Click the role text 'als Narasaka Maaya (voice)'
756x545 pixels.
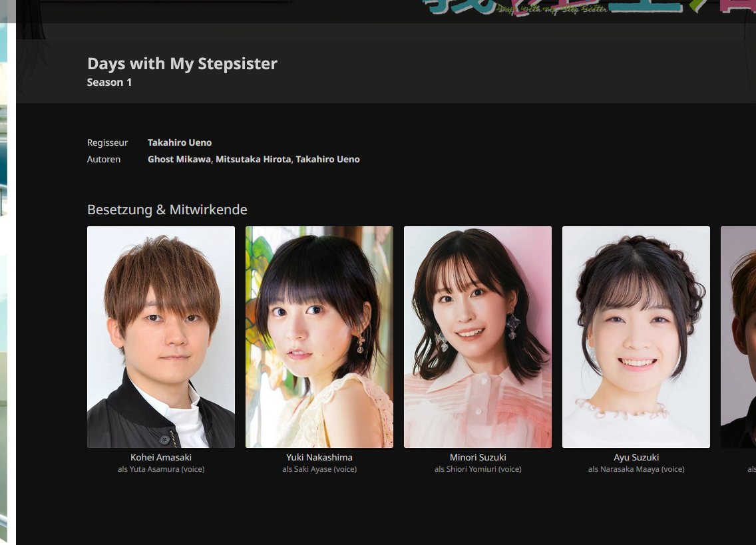(636, 469)
